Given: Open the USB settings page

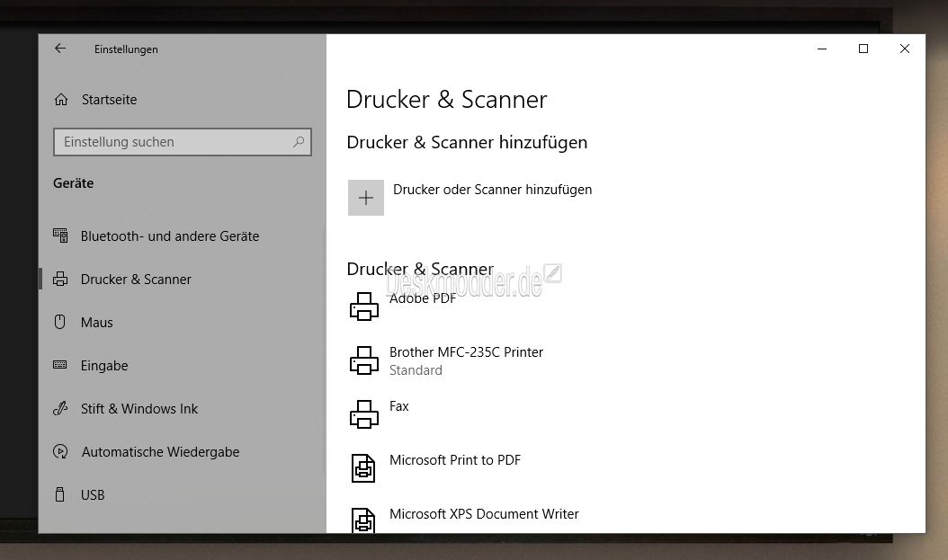Looking at the screenshot, I should (93, 494).
